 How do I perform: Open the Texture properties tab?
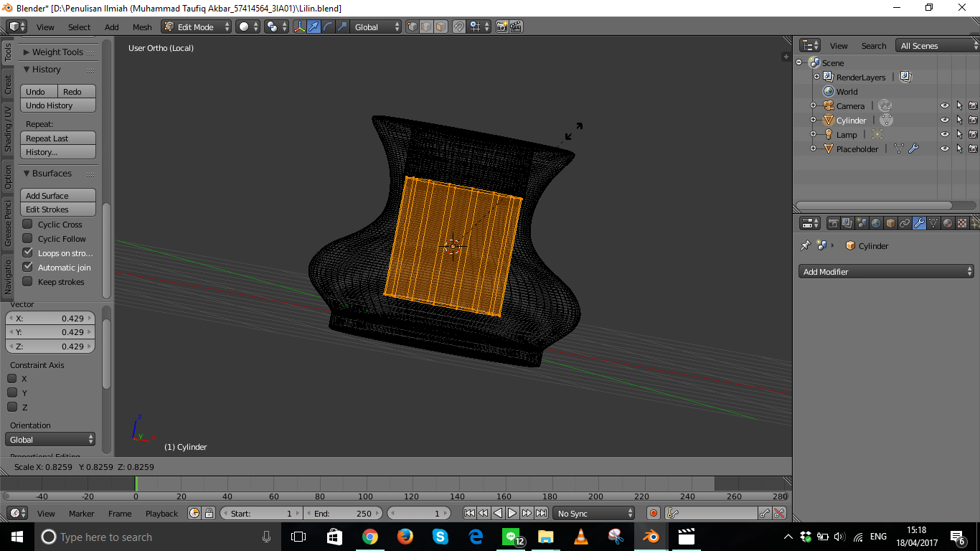coord(962,223)
